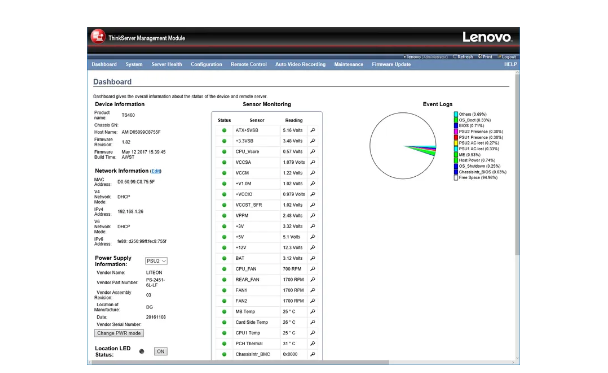View details for Card Side Temp sensor
608x373 pixels.
coord(313,322)
